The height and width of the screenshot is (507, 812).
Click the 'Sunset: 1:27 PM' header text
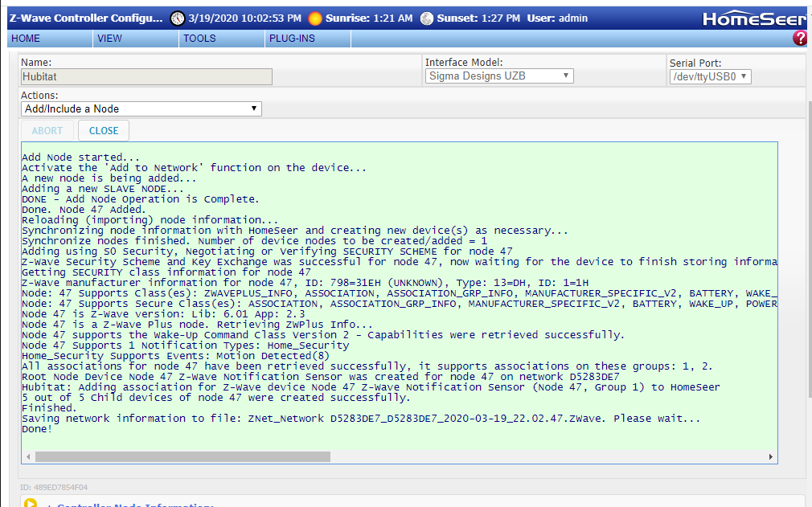click(x=478, y=18)
